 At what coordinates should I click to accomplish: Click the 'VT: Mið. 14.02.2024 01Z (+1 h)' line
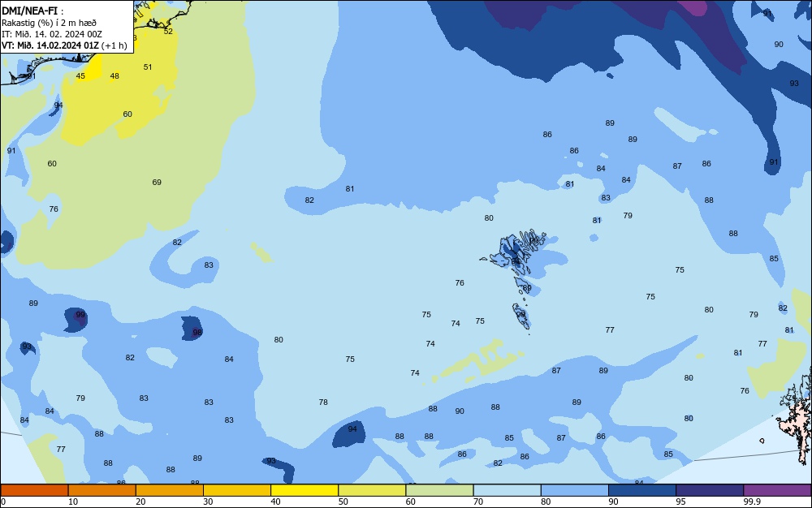tap(64, 45)
